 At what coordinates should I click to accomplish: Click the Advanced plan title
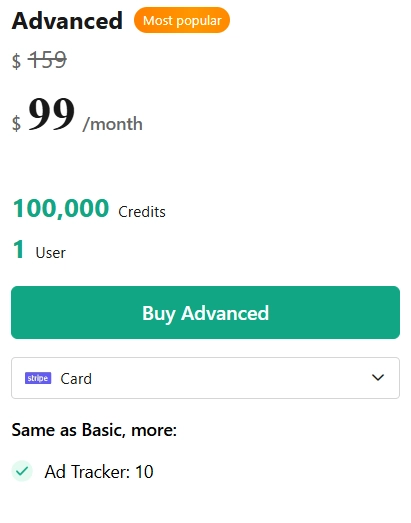click(x=67, y=21)
